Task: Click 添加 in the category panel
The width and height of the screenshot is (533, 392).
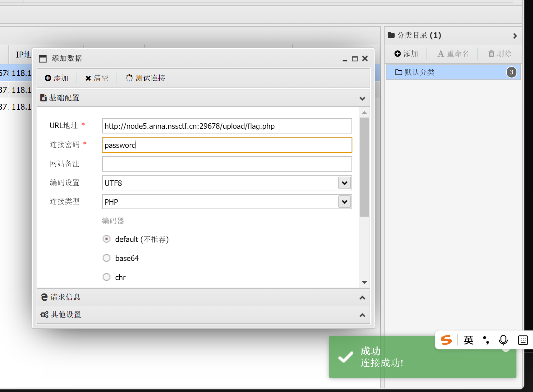Action: 406,54
